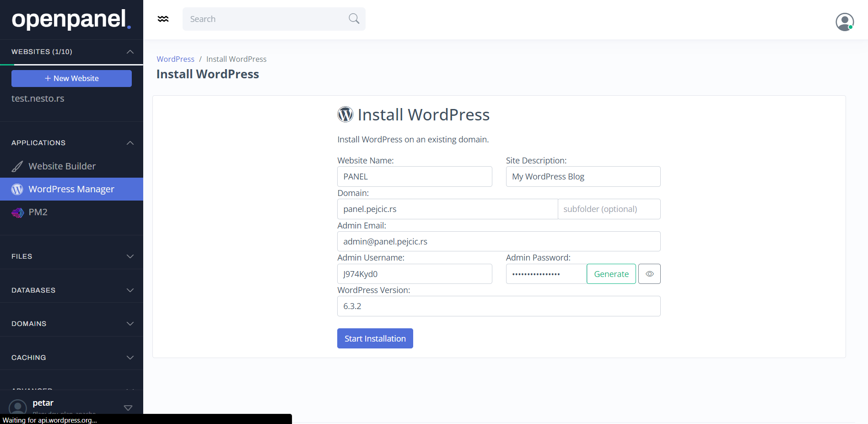Click the petar username label

[43, 403]
